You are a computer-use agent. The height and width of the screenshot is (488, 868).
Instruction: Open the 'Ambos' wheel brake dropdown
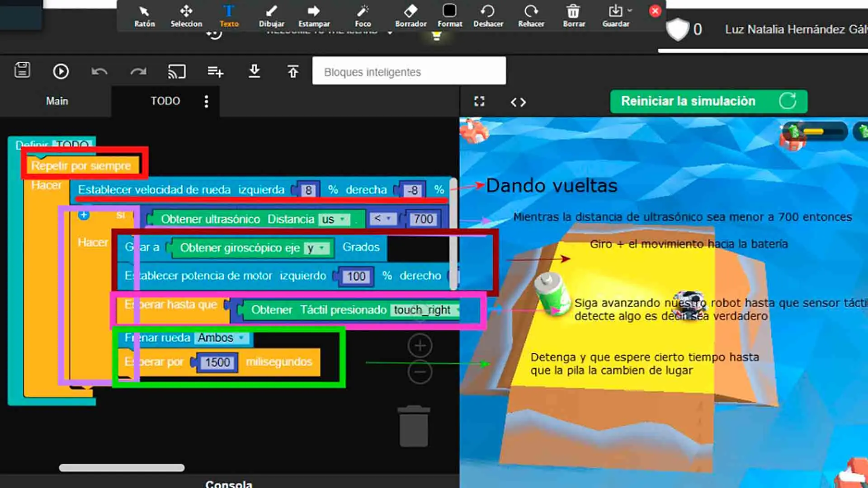coord(222,338)
